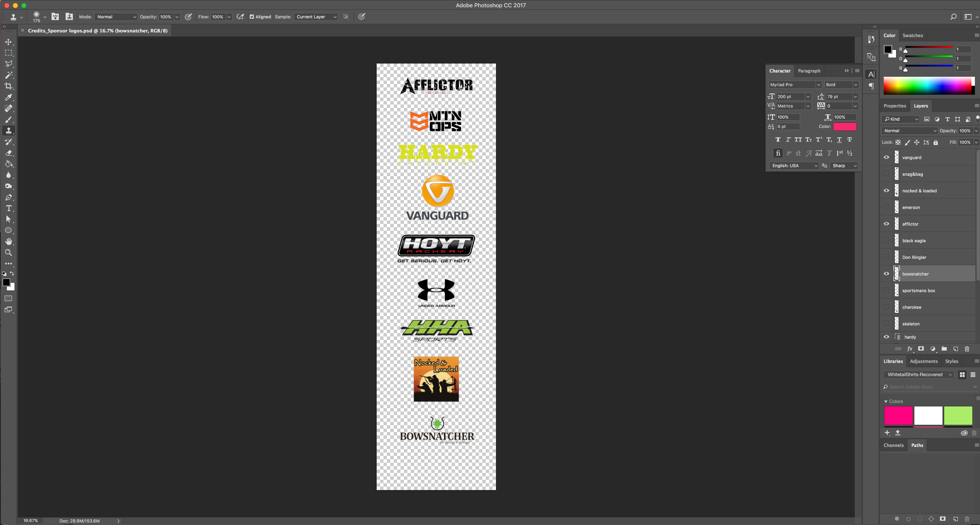Viewport: 980px width, 525px height.
Task: Show the snag&bag layer
Action: coord(886,174)
